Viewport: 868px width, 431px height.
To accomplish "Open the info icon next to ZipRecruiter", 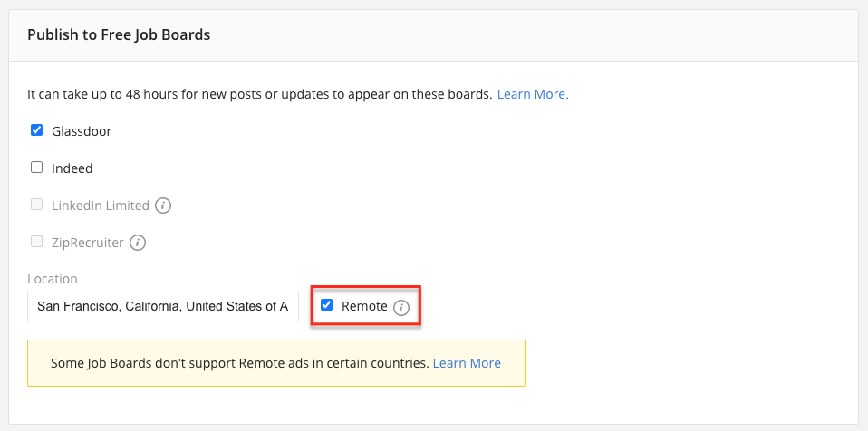I will 138,243.
